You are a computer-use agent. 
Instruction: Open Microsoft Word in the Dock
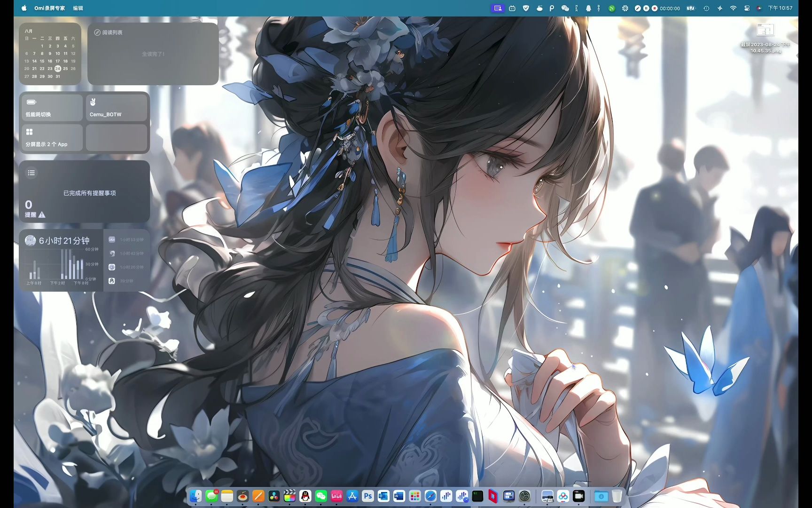(399, 496)
